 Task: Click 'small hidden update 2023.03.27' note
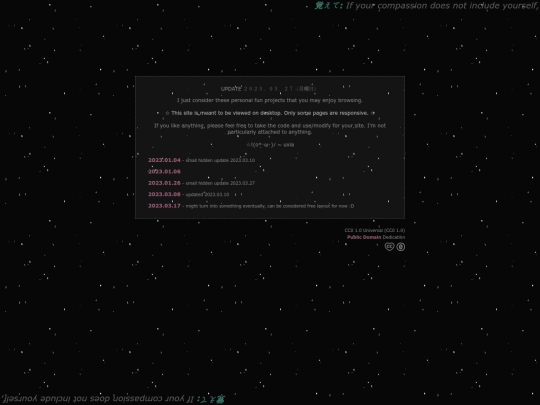[220, 183]
